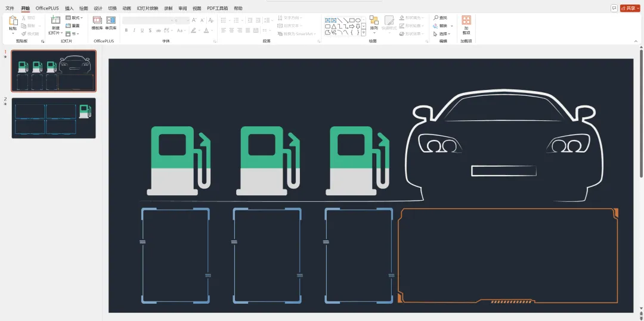Screen dimensions: 644x321
Task: Click the Find (查找) magnifier icon
Action: pos(436,18)
